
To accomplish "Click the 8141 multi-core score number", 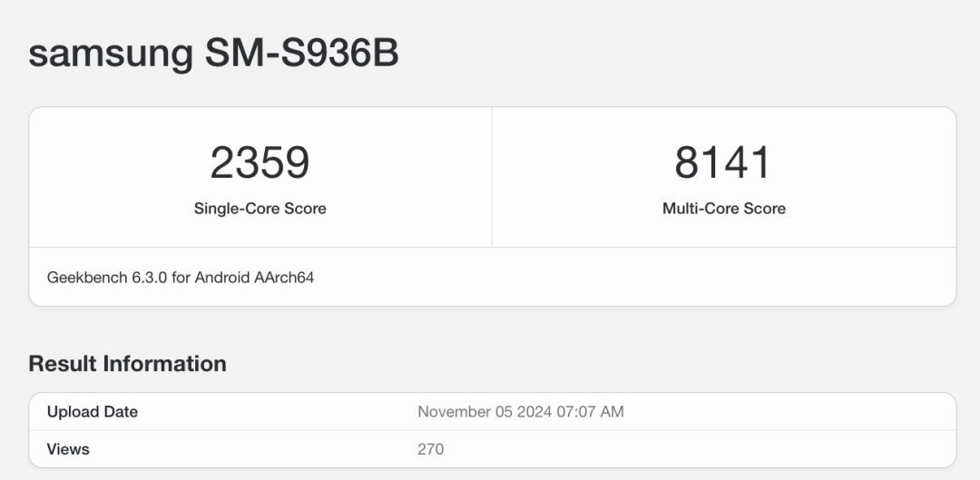I will pos(723,162).
